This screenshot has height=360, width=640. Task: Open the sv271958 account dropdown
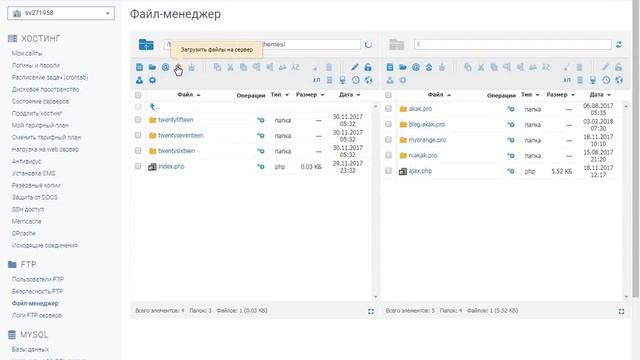point(61,13)
